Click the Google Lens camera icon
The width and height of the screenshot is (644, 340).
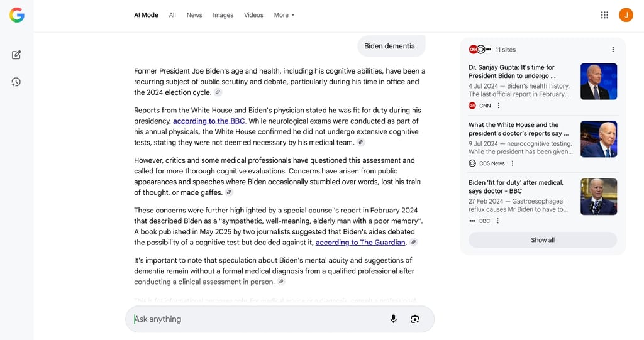pyautogui.click(x=415, y=319)
